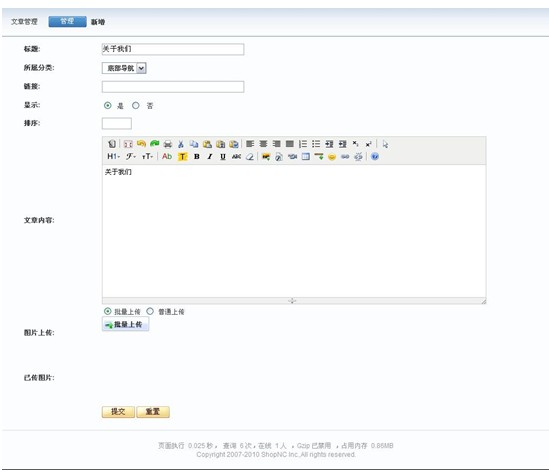
Task: Open the 底部导航 category dropdown
Action: [124, 68]
